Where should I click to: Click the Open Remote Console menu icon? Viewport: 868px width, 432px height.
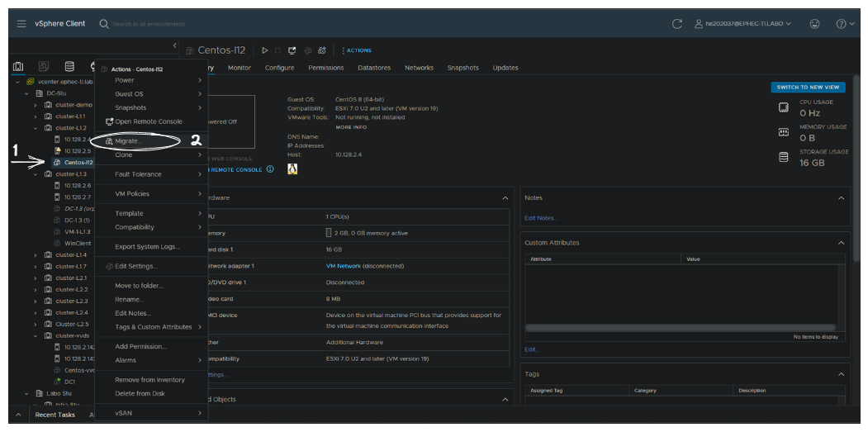[x=109, y=121]
